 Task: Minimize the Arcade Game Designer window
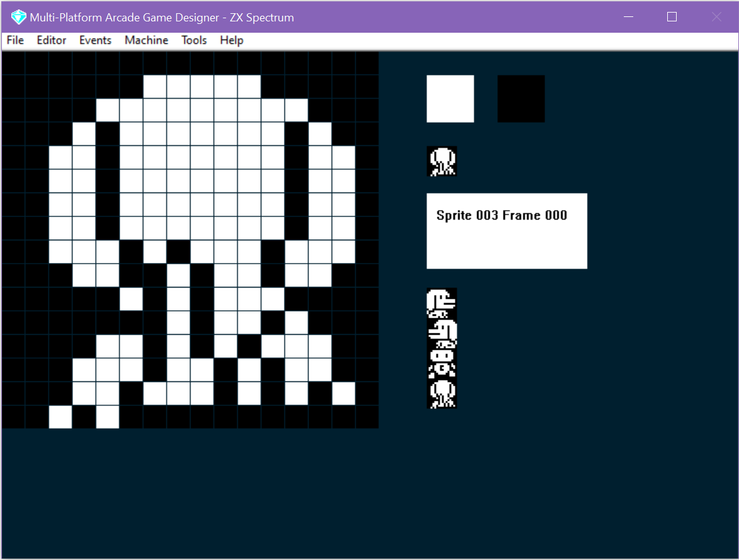628,17
